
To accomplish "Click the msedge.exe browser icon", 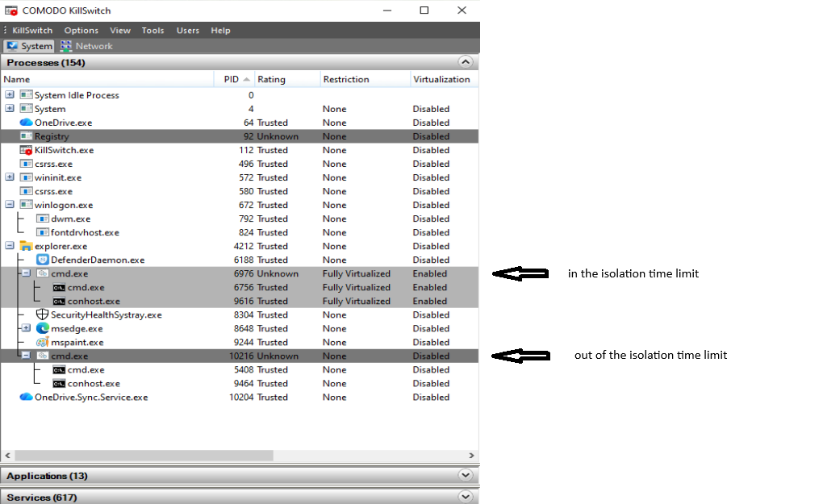I will (x=43, y=328).
